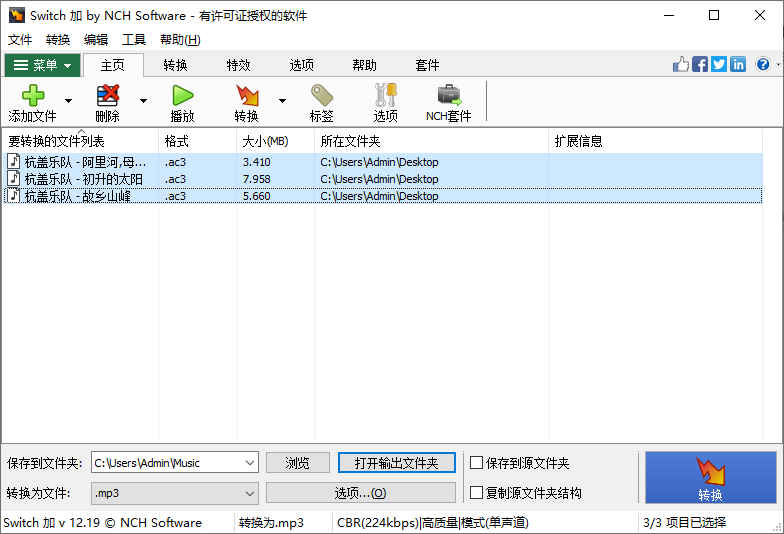The image size is (784, 534).
Task: Click status bar text 转换为.mp3
Action: 271,522
